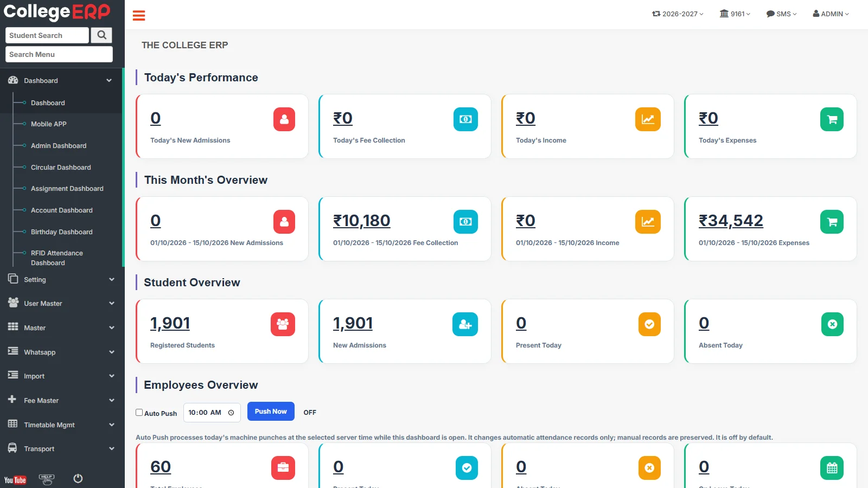Collapse the Dashboard sidebar section

[61, 80]
